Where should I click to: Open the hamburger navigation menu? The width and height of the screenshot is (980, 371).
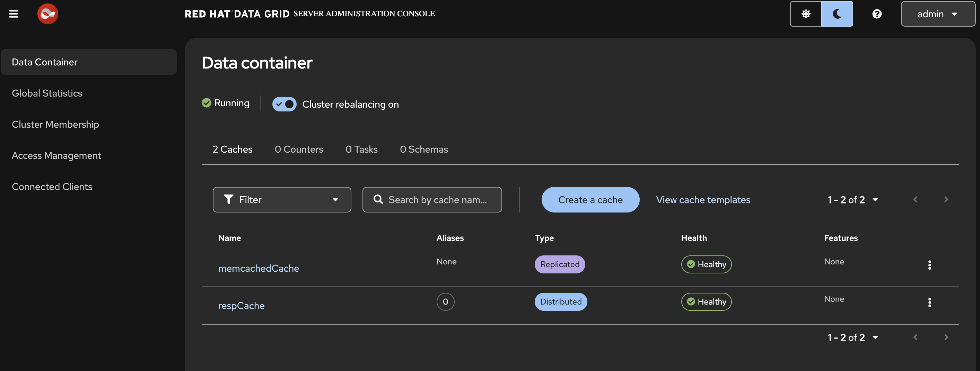coord(14,14)
